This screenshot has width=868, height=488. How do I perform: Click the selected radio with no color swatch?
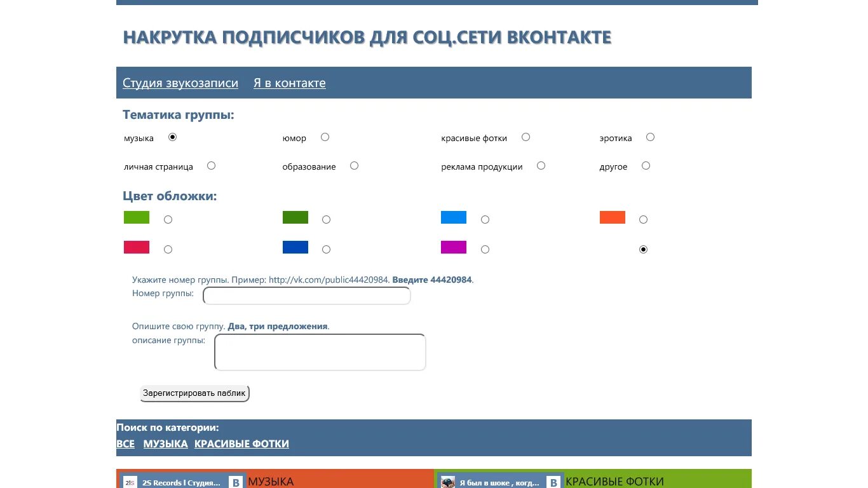coord(643,250)
